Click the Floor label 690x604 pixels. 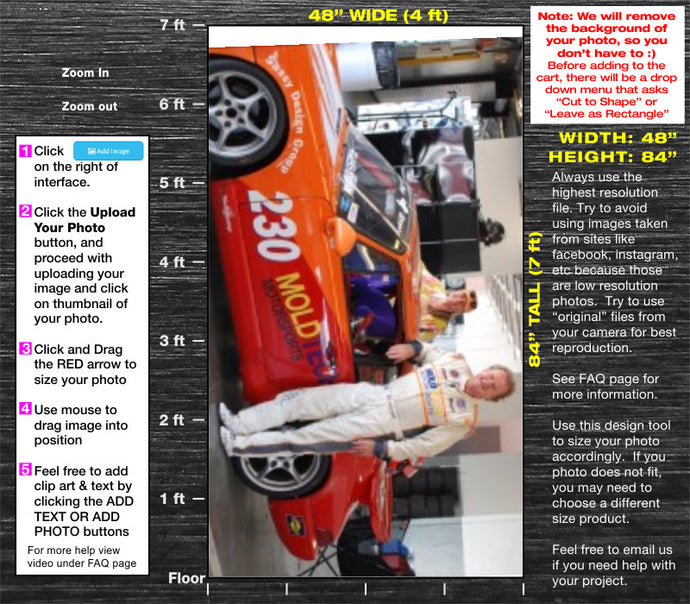[x=187, y=578]
